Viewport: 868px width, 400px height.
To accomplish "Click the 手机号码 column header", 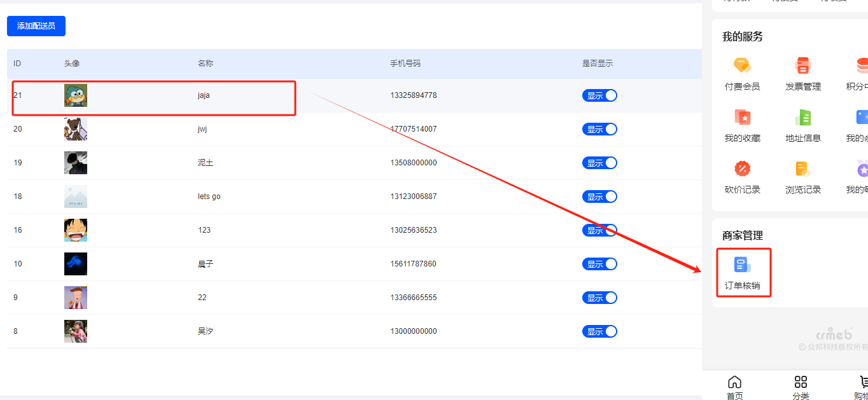I will [405, 64].
